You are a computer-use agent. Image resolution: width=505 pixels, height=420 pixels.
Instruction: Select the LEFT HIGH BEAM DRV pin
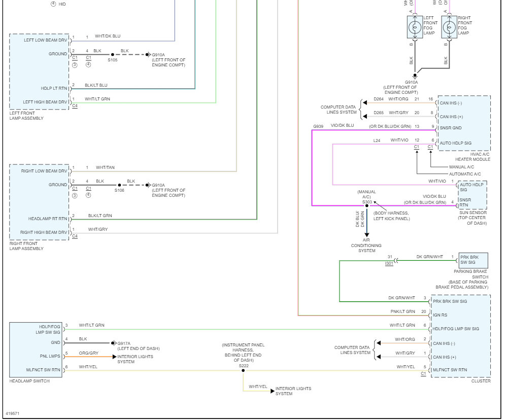click(45, 102)
